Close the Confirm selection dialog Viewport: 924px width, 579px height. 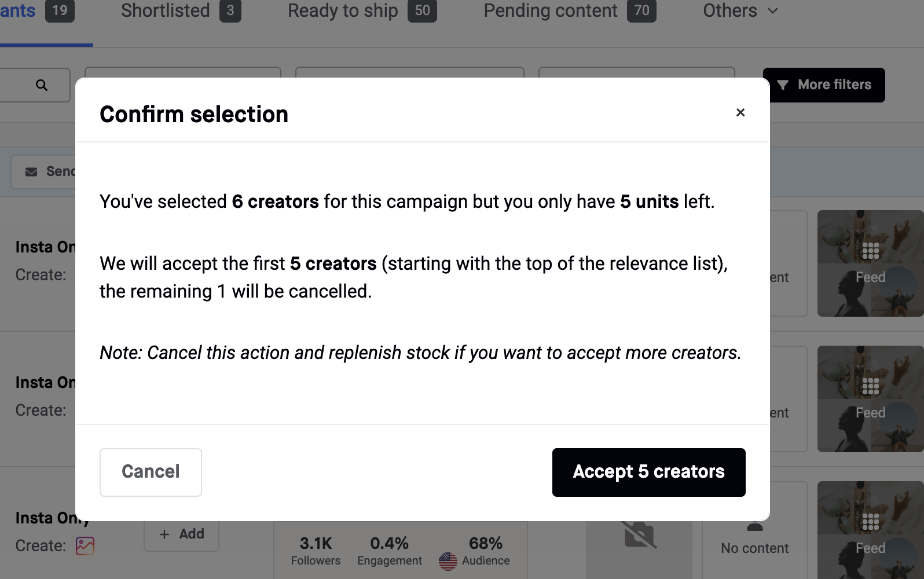(x=740, y=113)
